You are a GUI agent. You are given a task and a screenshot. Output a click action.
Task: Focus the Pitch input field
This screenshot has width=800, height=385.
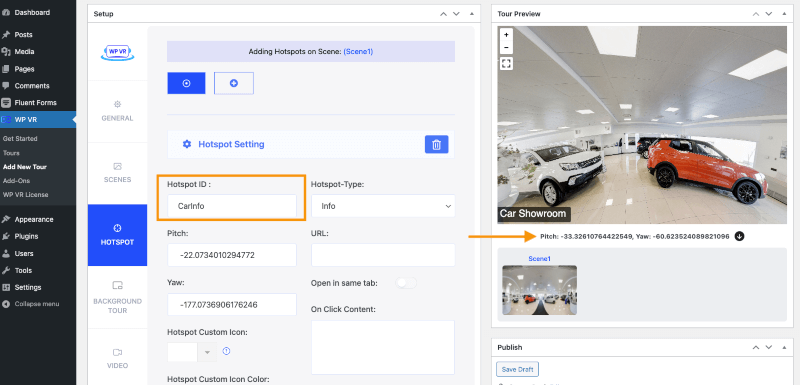(232, 255)
